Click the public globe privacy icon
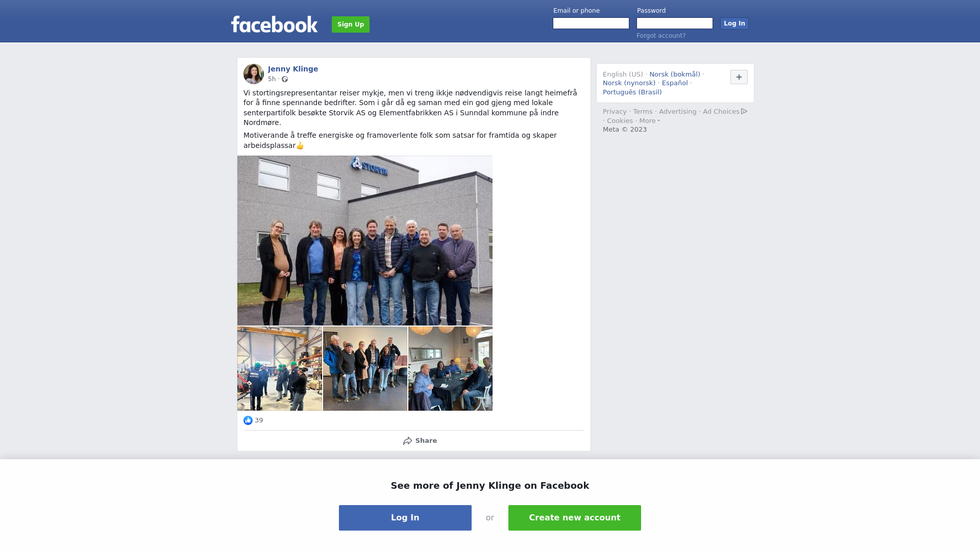Image resolution: width=980 pixels, height=551 pixels. click(x=285, y=79)
